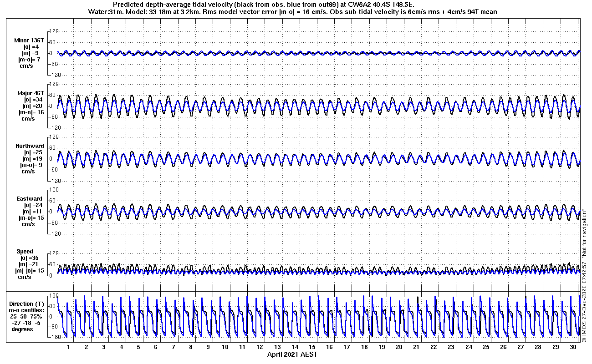Click day '5' on the date axis
The height and width of the screenshot is (364, 592).
tap(138, 347)
